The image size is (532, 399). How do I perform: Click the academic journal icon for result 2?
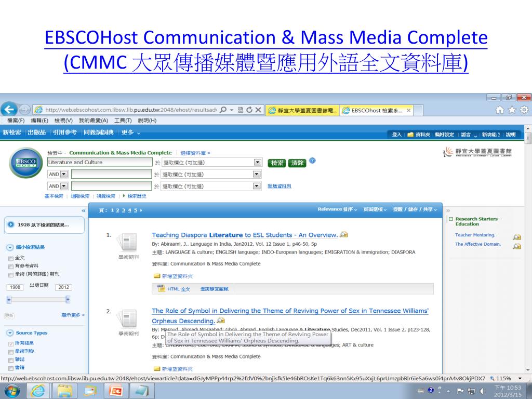pyautogui.click(x=128, y=318)
